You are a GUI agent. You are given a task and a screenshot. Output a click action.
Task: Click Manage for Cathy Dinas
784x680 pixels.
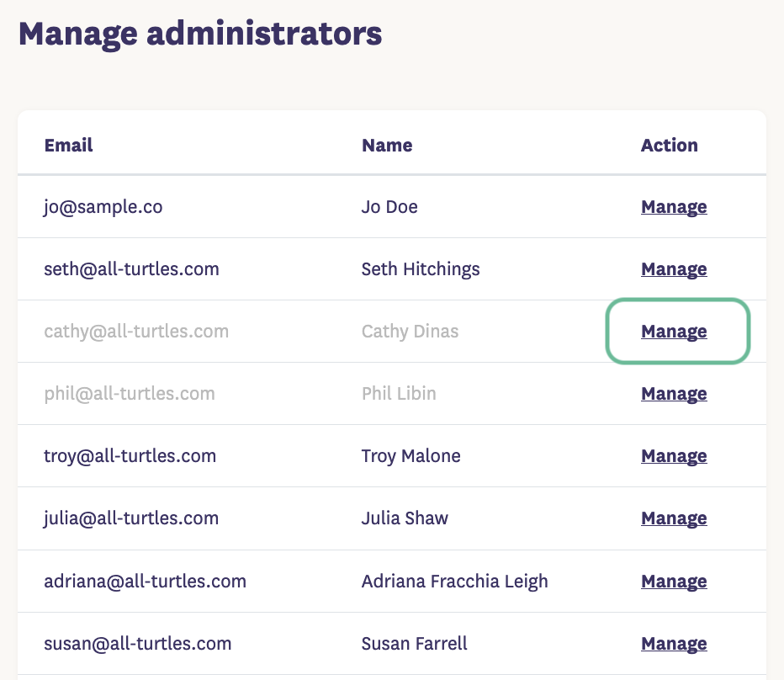[x=674, y=332]
